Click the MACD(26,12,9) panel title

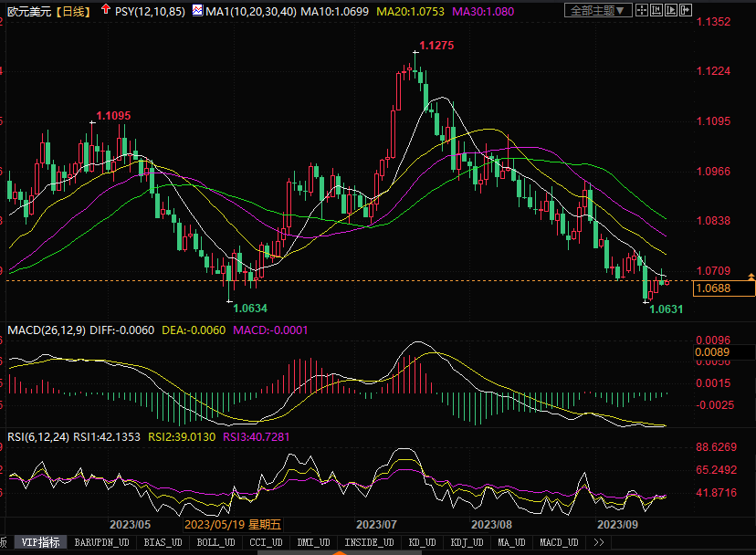pos(46,330)
